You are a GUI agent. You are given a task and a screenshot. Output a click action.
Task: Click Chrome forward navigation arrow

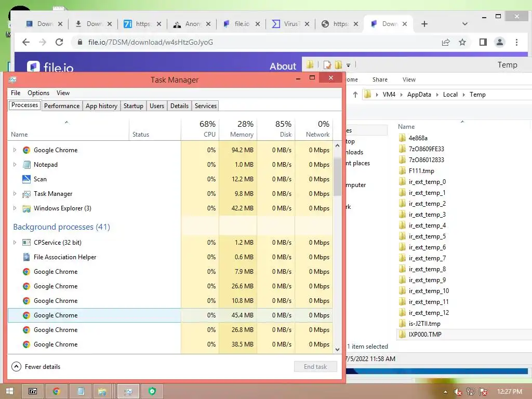43,42
